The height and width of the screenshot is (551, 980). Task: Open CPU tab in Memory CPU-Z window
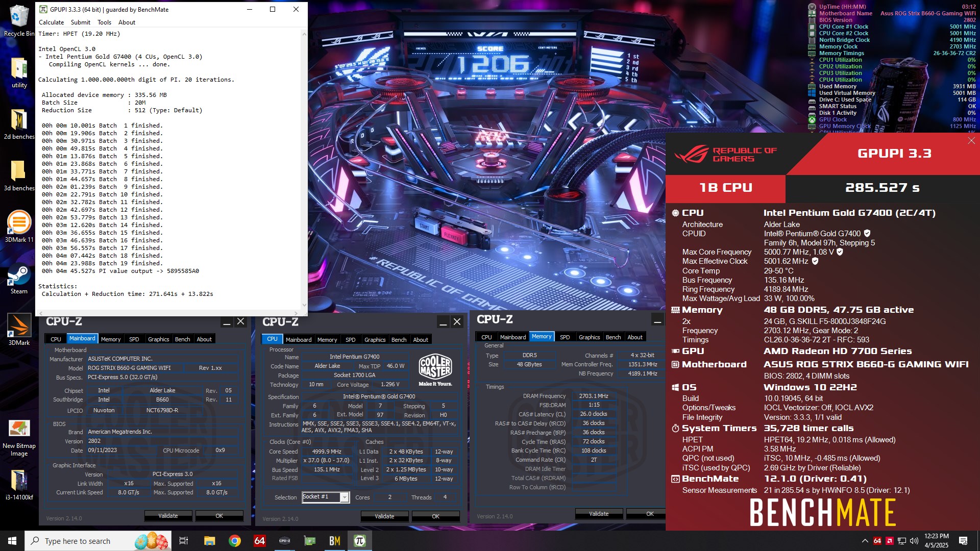point(486,337)
